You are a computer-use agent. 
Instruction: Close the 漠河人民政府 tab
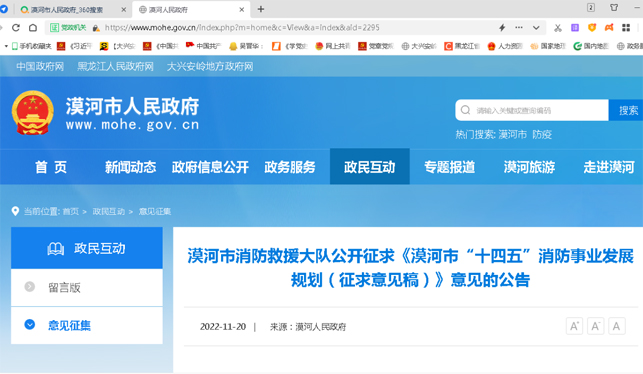pos(242,9)
